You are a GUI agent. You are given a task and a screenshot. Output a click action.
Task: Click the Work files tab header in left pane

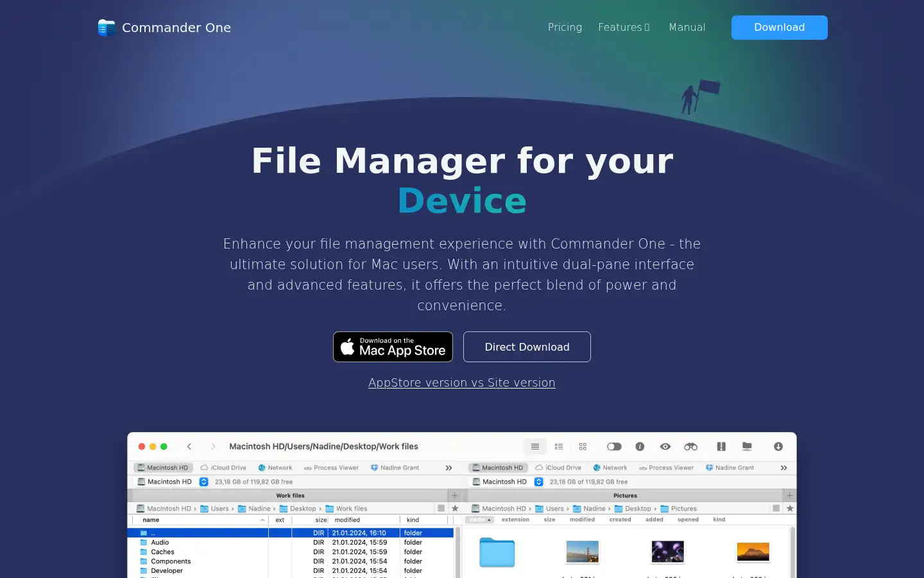(x=290, y=495)
